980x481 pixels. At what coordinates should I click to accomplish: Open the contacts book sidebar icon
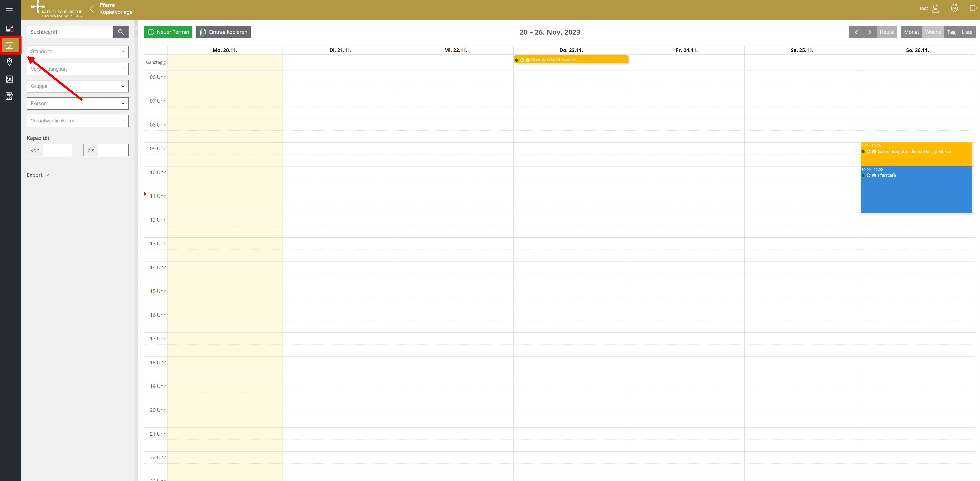click(9, 79)
